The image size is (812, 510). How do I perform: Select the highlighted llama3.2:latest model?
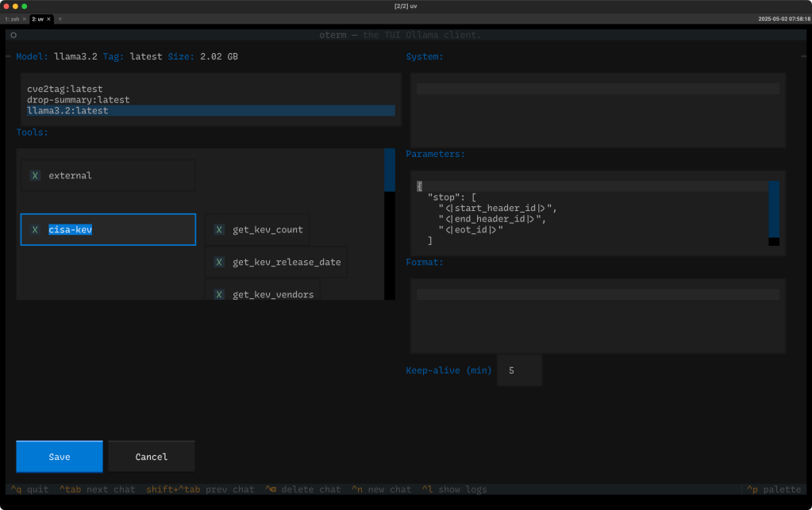(x=67, y=110)
